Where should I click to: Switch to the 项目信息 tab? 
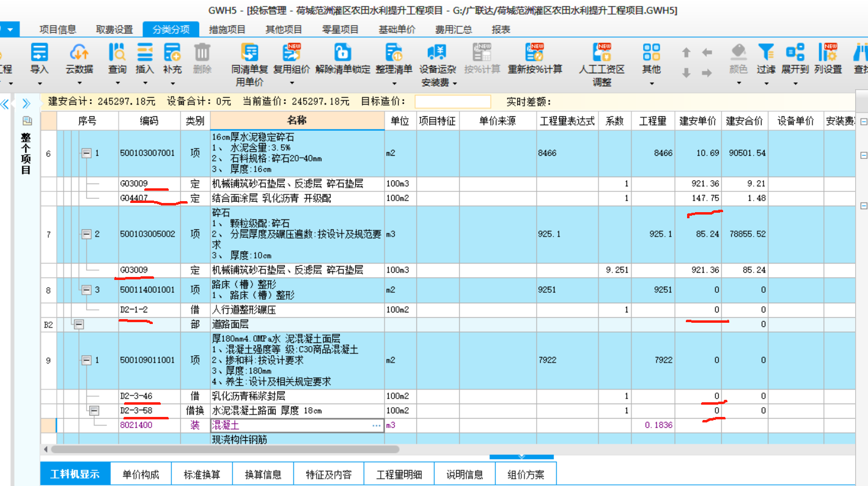click(x=58, y=29)
